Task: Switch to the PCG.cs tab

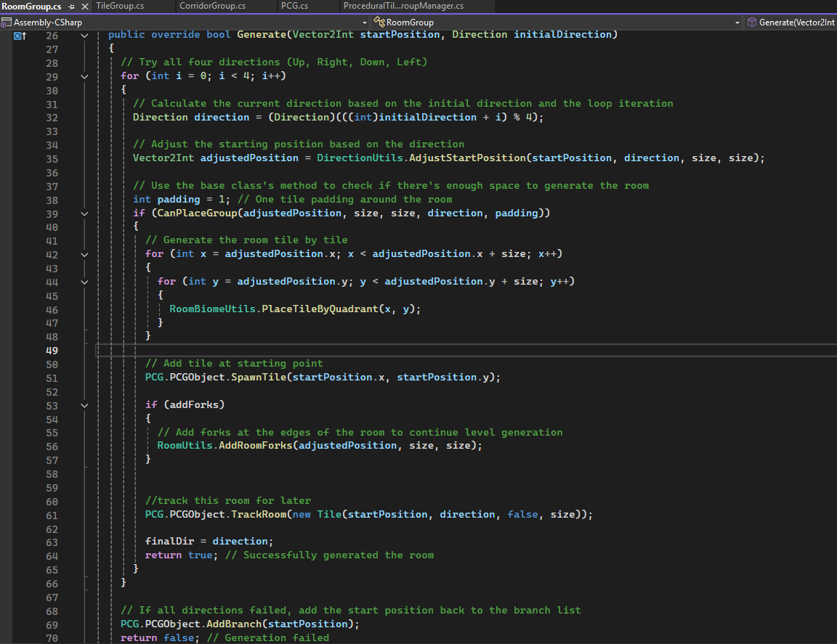Action: click(294, 7)
